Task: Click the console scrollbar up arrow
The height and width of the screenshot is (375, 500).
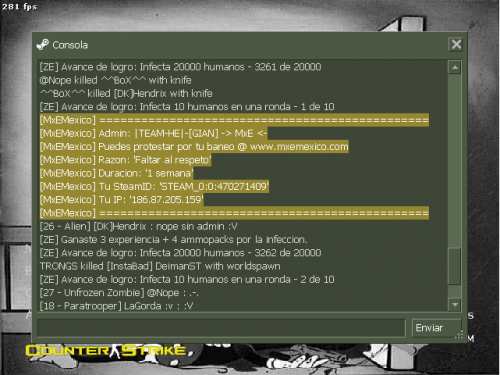Action: (455, 68)
